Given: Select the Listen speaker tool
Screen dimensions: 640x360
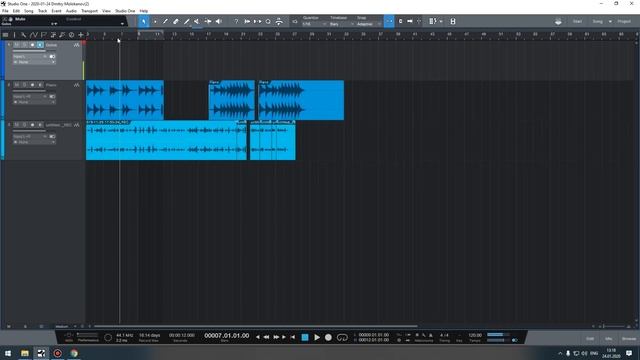Looking at the screenshot, I should pyautogui.click(x=219, y=21).
